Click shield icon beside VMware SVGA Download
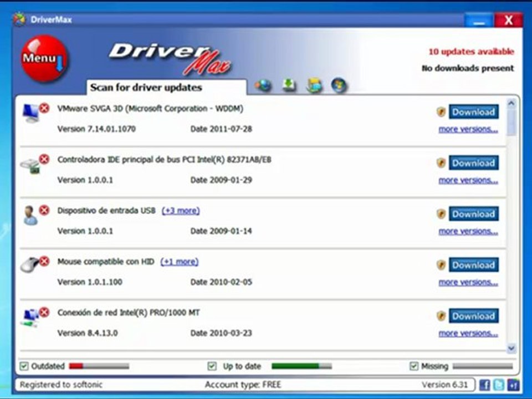This screenshot has height=399, width=532. point(441,111)
